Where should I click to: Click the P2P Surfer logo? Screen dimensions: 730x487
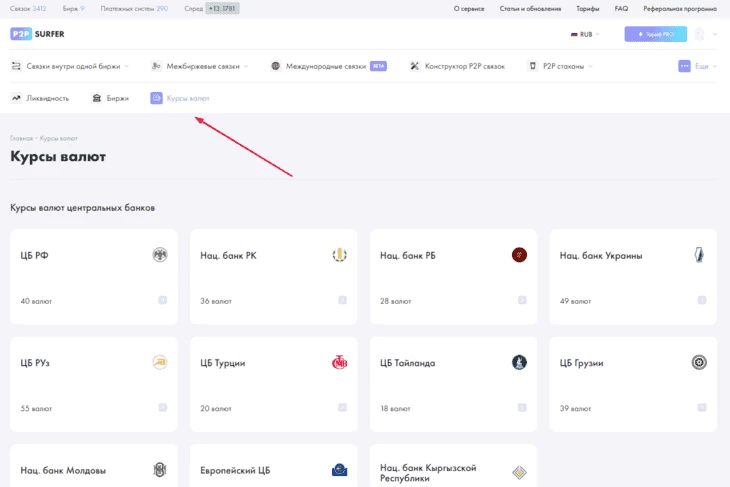(37, 34)
